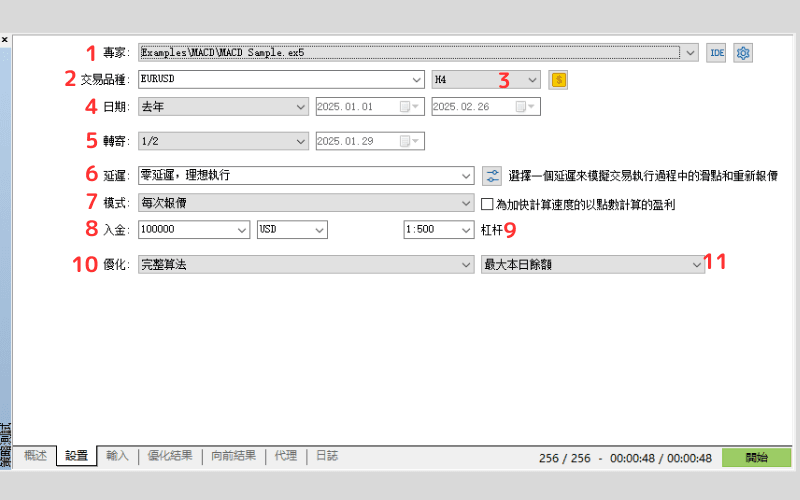Open expert settings gear icon
Screen dimensions: 800x500
[x=743, y=53]
